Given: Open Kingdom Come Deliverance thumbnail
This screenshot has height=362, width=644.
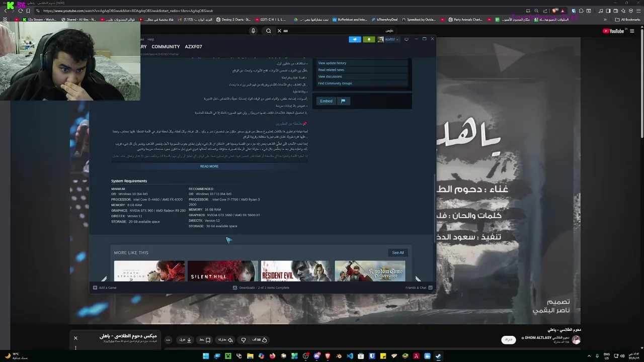Looking at the screenshot, I should [370, 270].
